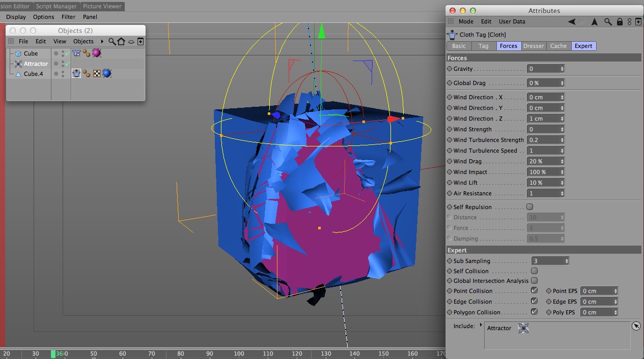Click the Wind Turbulence Strength value field

pos(546,140)
